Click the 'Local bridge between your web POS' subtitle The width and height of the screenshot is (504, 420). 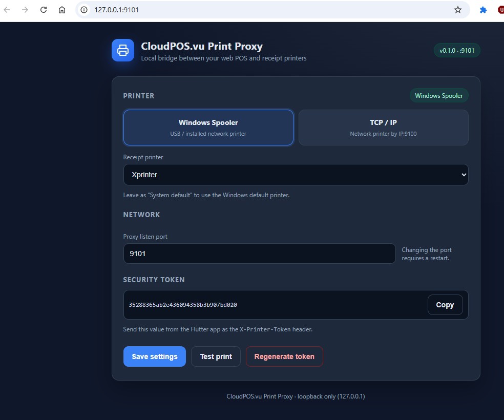(224, 58)
